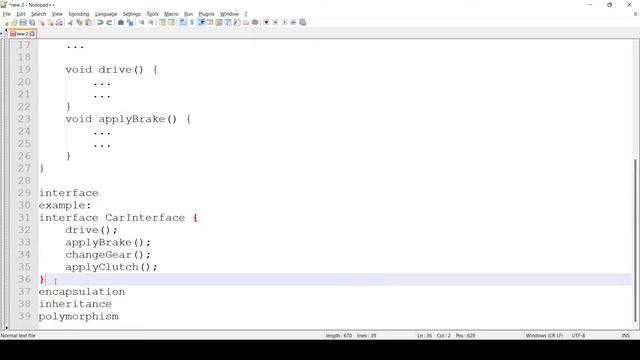Click the word 'encapsulation'

82,292
